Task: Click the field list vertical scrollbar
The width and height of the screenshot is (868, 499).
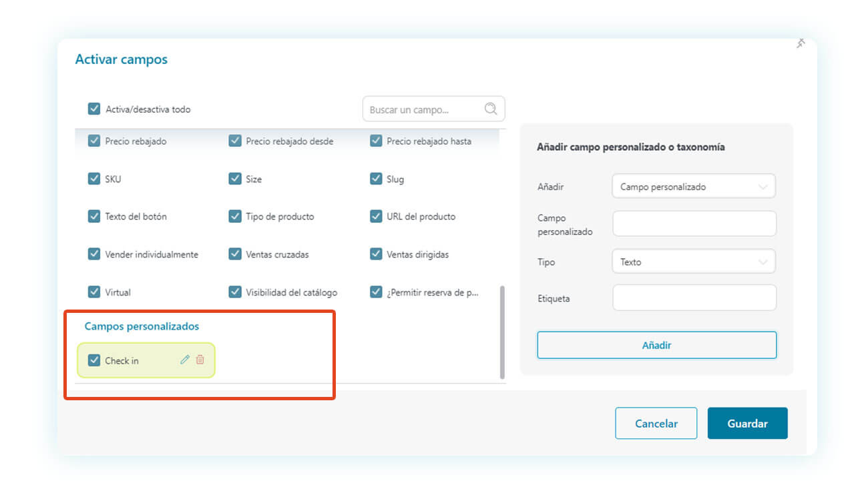Action: pos(502,332)
